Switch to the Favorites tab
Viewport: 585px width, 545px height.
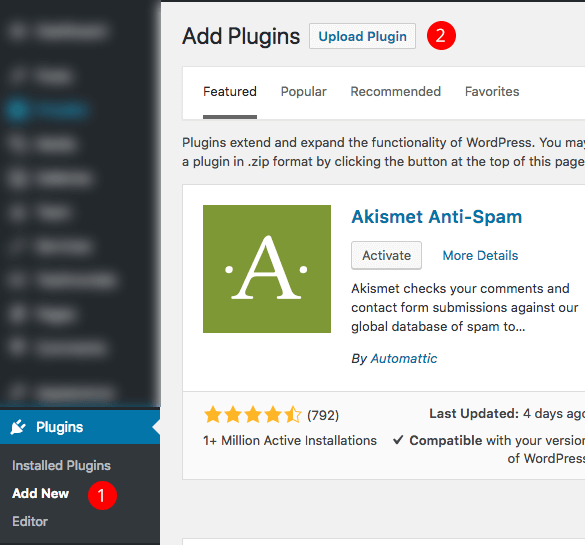(492, 92)
